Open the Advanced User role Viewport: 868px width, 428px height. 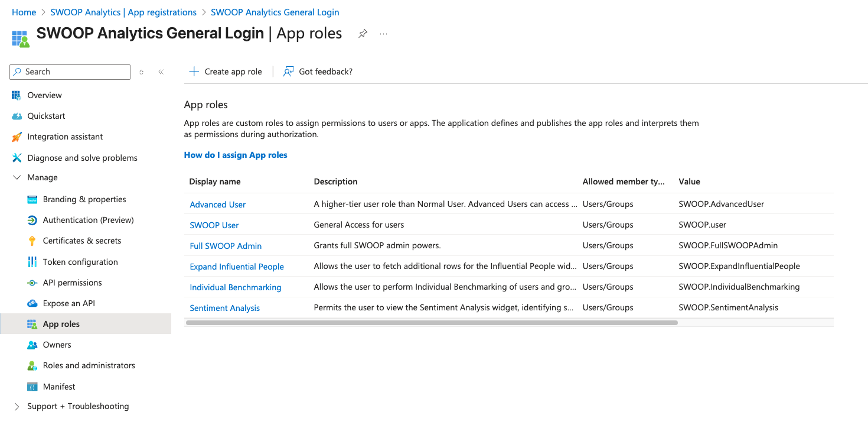click(218, 205)
